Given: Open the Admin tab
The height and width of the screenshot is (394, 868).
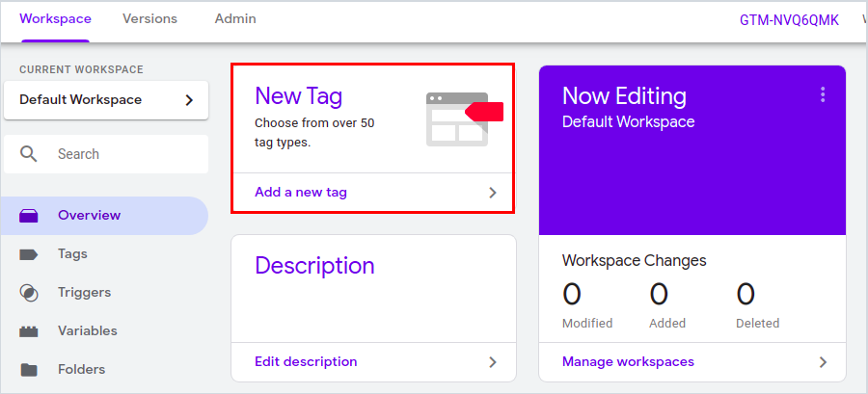Looking at the screenshot, I should [x=235, y=19].
